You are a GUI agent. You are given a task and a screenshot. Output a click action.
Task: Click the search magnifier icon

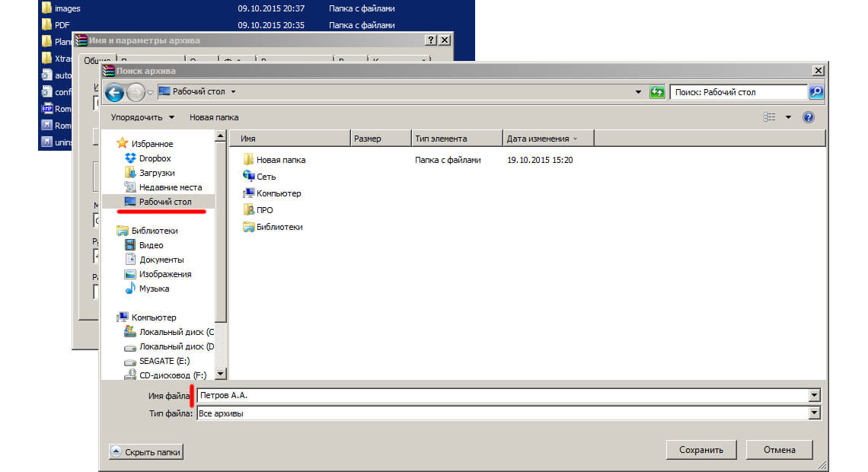pos(815,92)
